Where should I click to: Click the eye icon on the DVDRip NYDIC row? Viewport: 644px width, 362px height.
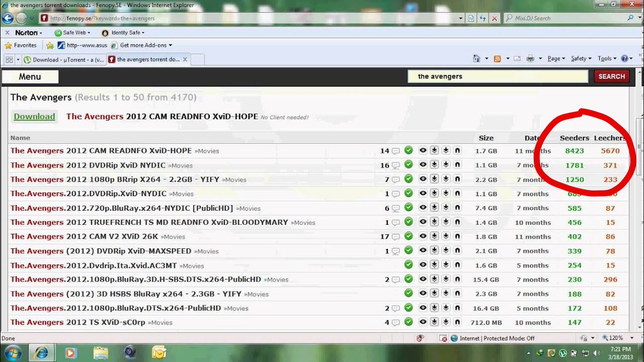click(423, 165)
